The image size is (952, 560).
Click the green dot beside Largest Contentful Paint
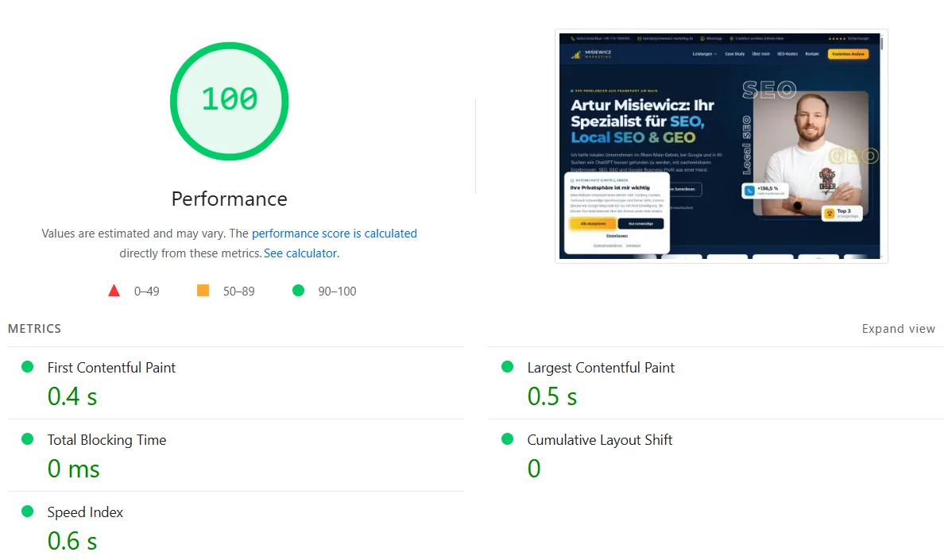508,366
